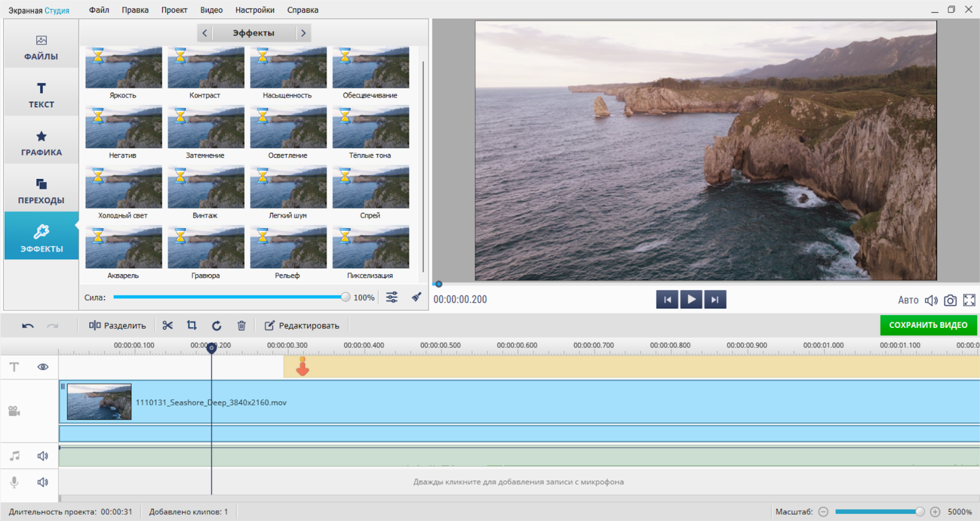Screen dimensions: 980x521
Task: Apply the Рельеф effect
Action: (288, 248)
